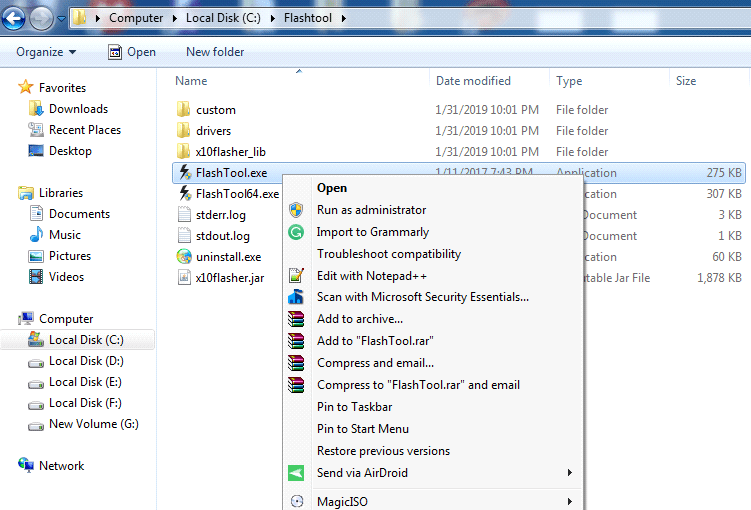Sort by the Date modified column header
The height and width of the screenshot is (510, 751).
(x=473, y=81)
